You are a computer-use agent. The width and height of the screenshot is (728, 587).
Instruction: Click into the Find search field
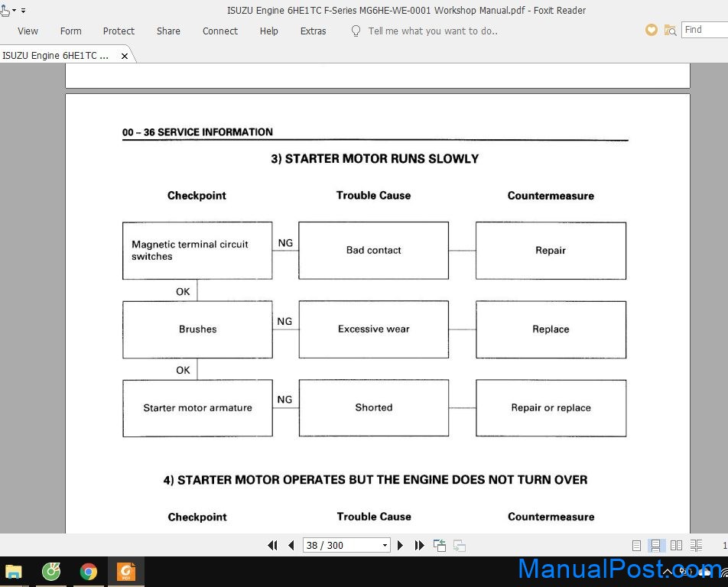tap(704, 30)
